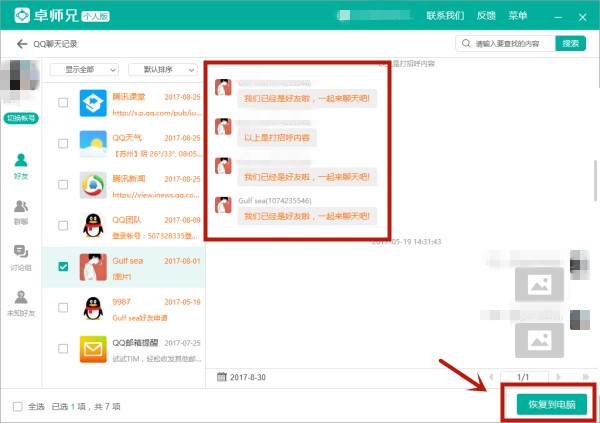Image resolution: width=600 pixels, height=423 pixels.
Task: Click the blurred account name in title bar
Action: click(x=375, y=15)
